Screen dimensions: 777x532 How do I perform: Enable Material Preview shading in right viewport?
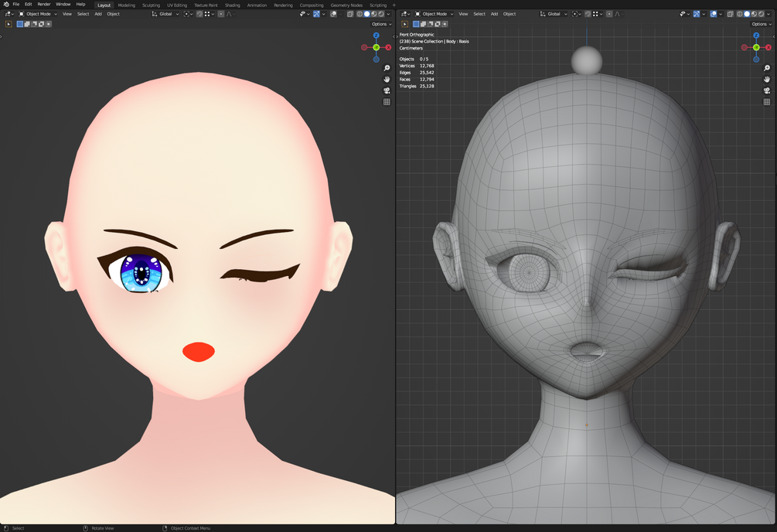(753, 13)
